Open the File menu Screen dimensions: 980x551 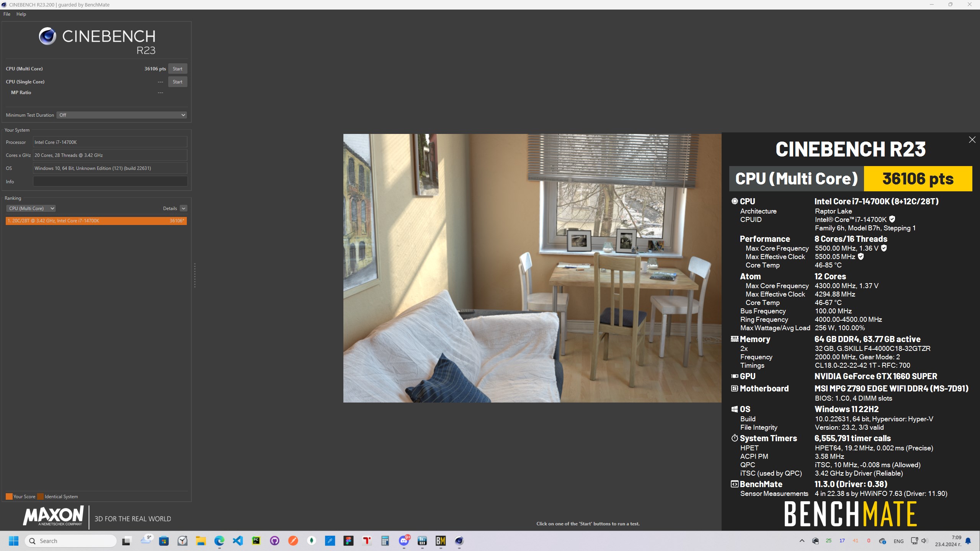point(7,14)
